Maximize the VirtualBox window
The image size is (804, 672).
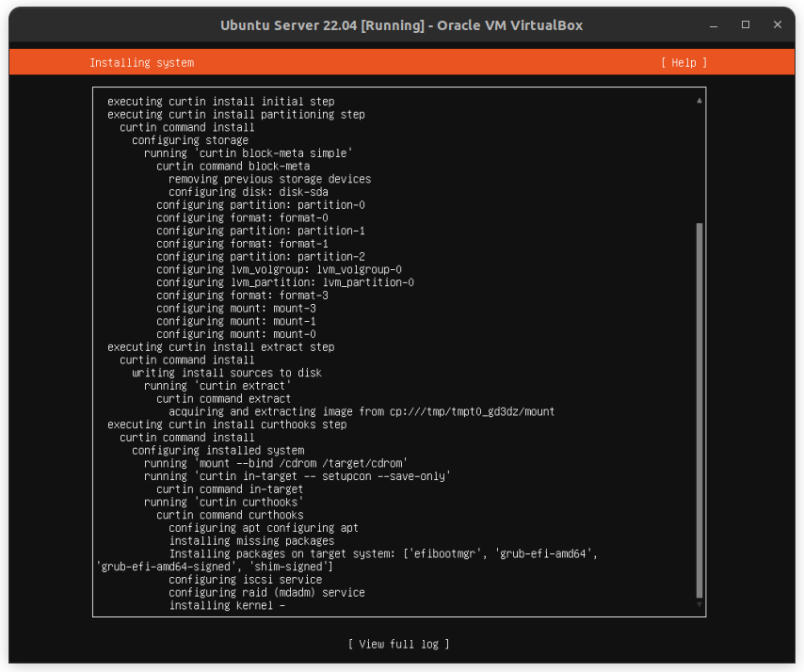coord(746,24)
